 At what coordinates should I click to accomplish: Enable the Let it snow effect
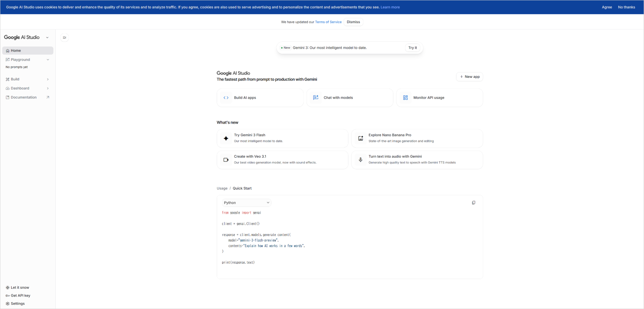pos(7,287)
